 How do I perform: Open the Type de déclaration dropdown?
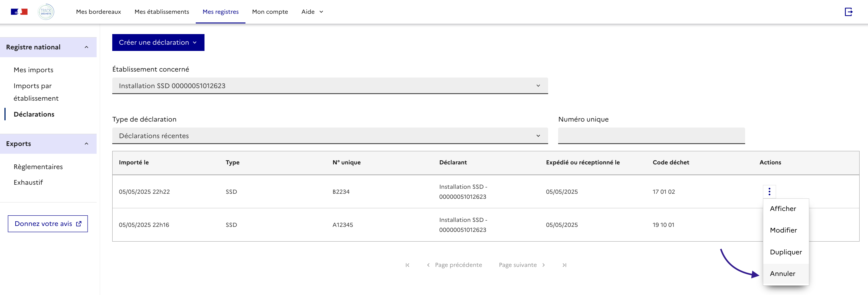click(x=330, y=136)
